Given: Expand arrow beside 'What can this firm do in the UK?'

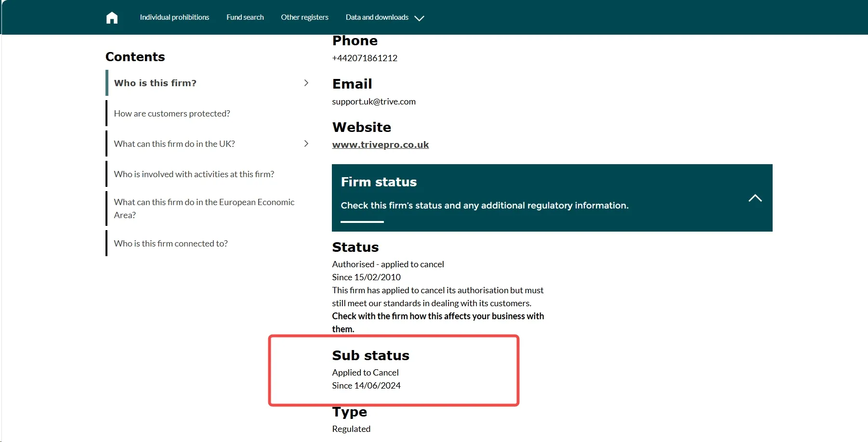Looking at the screenshot, I should tap(306, 143).
